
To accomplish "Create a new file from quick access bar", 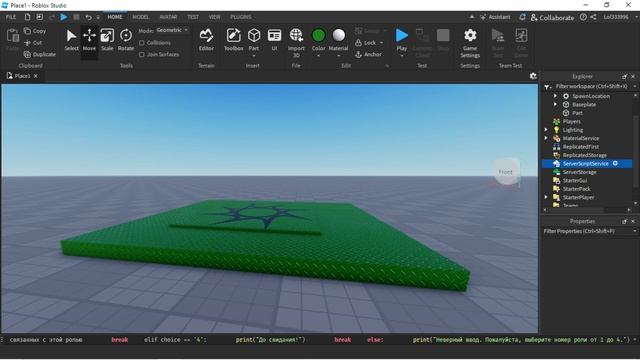I will pos(27,17).
